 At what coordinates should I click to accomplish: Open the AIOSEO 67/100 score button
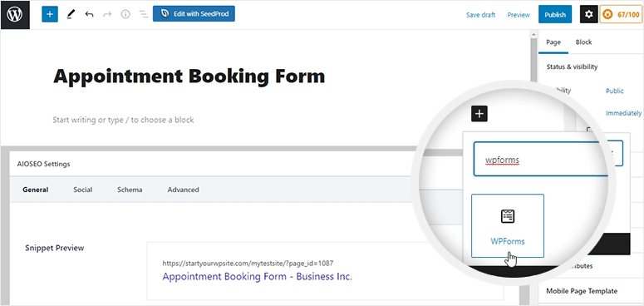tap(621, 14)
